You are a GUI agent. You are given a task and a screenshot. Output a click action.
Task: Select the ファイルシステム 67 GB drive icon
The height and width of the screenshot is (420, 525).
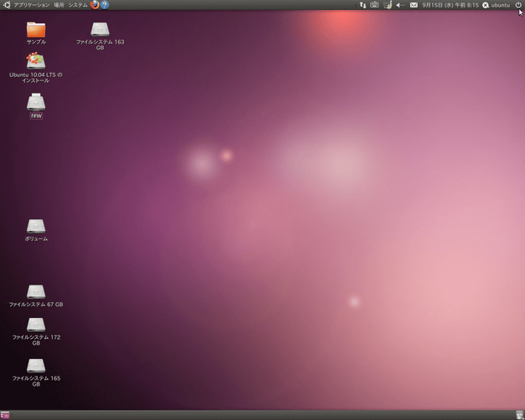[x=36, y=292]
